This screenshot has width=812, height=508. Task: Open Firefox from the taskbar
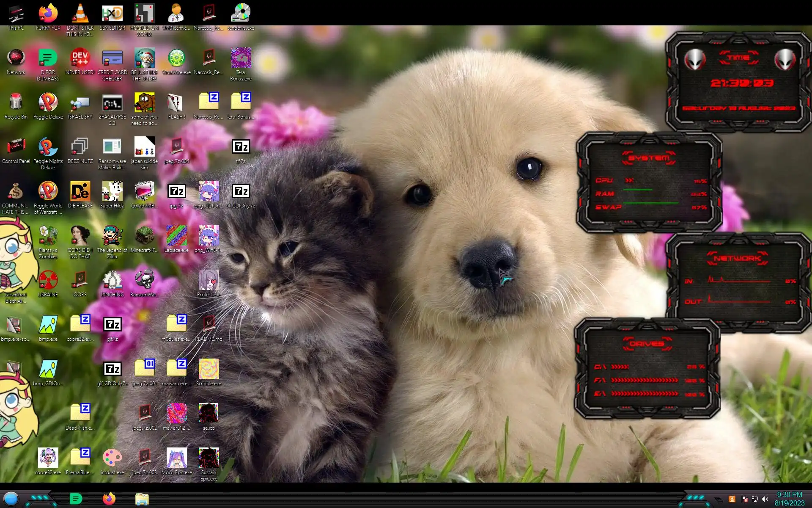click(x=109, y=499)
